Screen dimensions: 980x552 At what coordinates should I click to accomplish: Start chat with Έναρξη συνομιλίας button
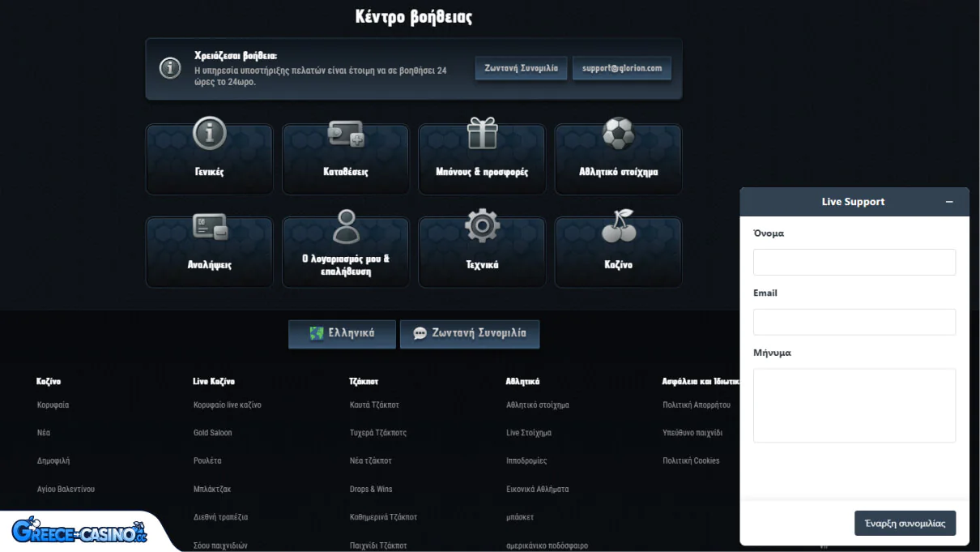905,523
